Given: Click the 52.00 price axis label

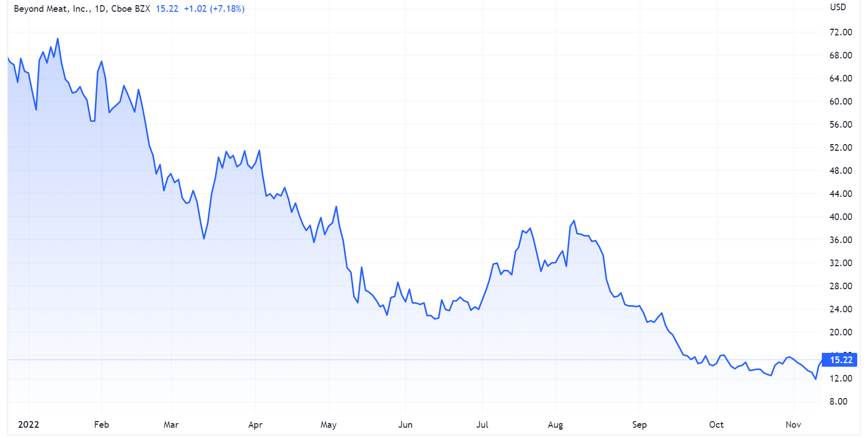Looking at the screenshot, I should pos(841,148).
